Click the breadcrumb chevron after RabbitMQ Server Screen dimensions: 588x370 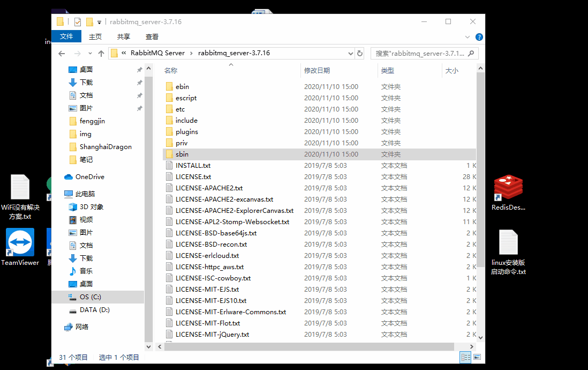pyautogui.click(x=191, y=53)
